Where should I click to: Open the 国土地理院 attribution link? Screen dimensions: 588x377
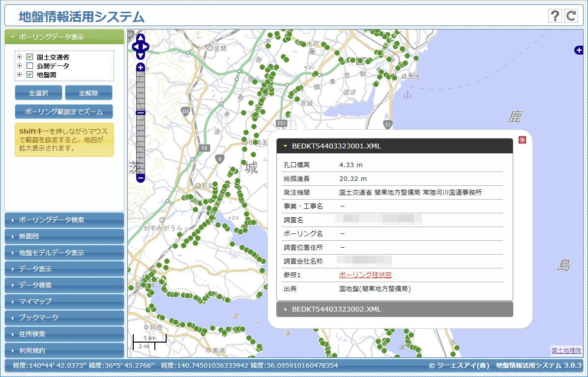566,351
